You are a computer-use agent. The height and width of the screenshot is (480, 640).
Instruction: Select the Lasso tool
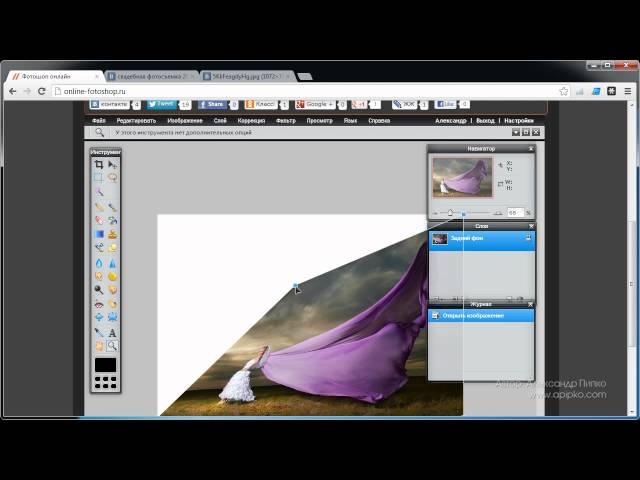112,177
